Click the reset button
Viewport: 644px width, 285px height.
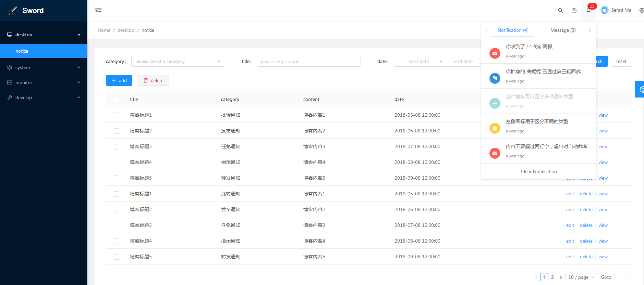point(621,61)
